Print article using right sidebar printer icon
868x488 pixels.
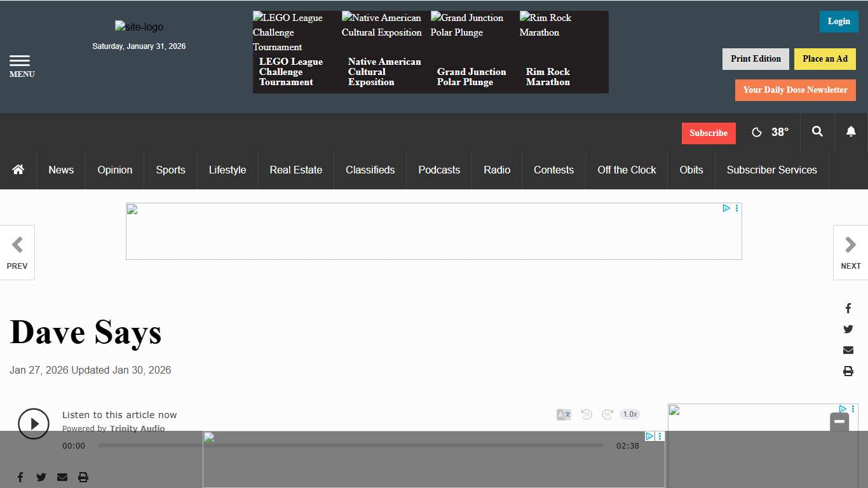click(848, 371)
